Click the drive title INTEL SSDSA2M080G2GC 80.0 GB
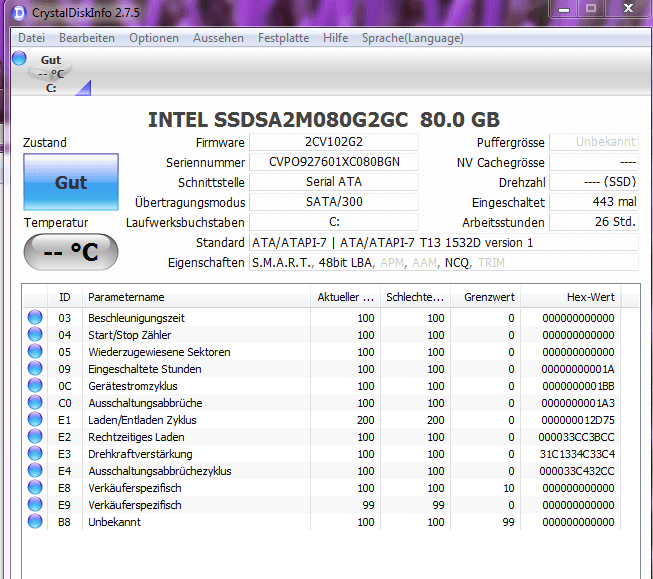The image size is (653, 579). tap(324, 120)
